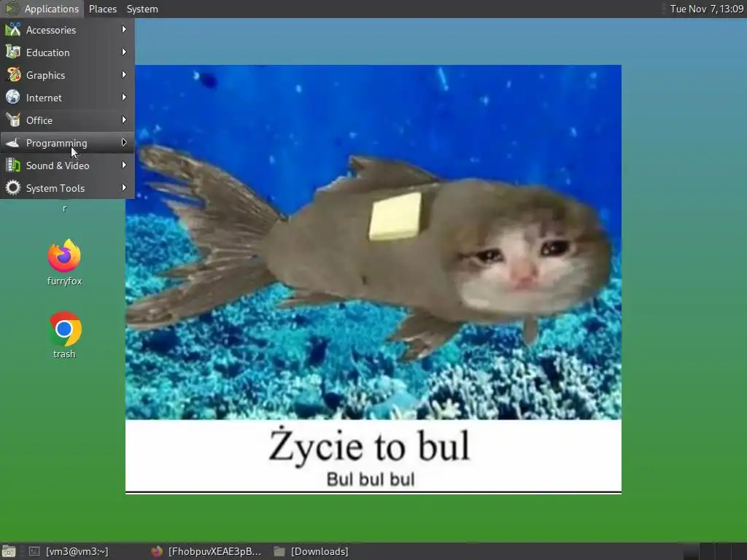Open the Places menu
Viewport: 747px width, 560px height.
[102, 9]
